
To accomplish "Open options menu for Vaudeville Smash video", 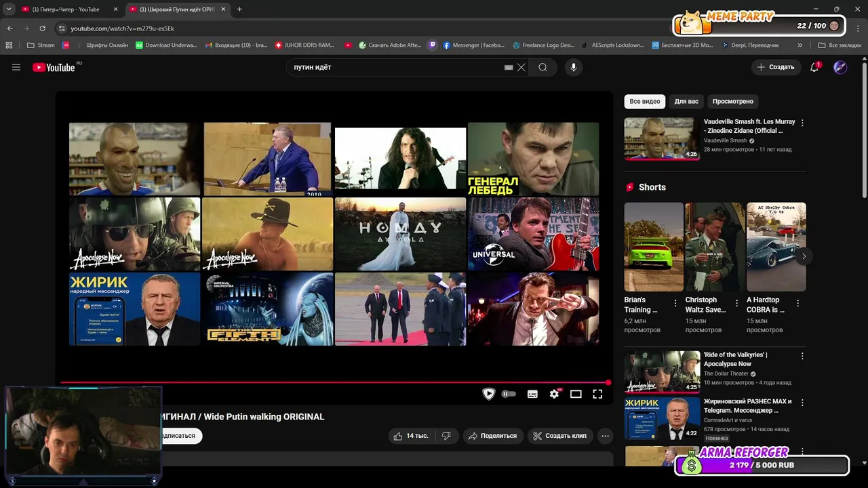I will point(802,123).
